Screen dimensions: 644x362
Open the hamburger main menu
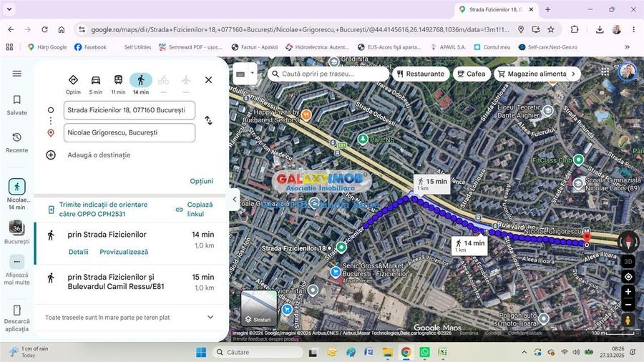tap(17, 74)
